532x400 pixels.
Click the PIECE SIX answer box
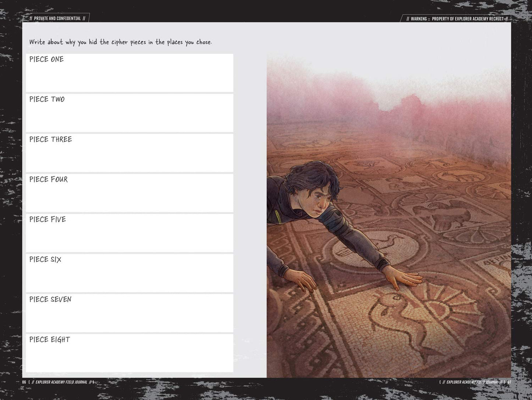point(130,273)
